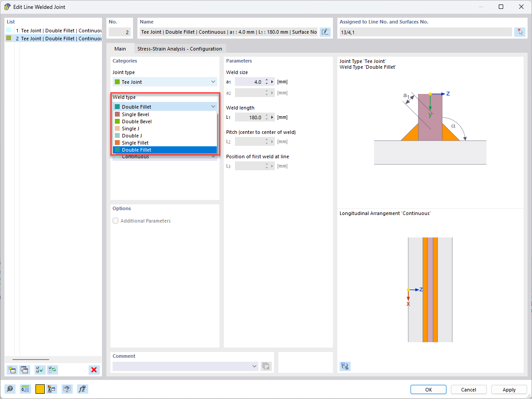Open the decimal places settings

pos(25,389)
